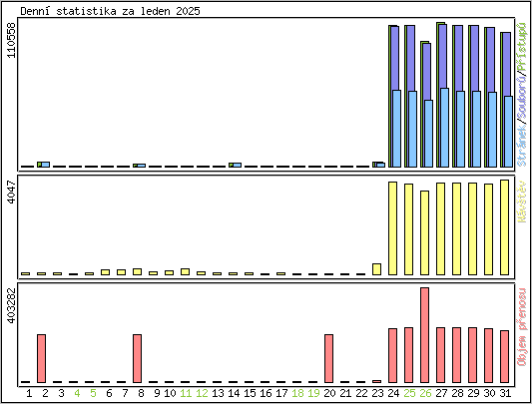Image resolution: width=532 pixels, height=404 pixels.
Task: Click the red transfer bar for day 2
Action: pos(41,358)
